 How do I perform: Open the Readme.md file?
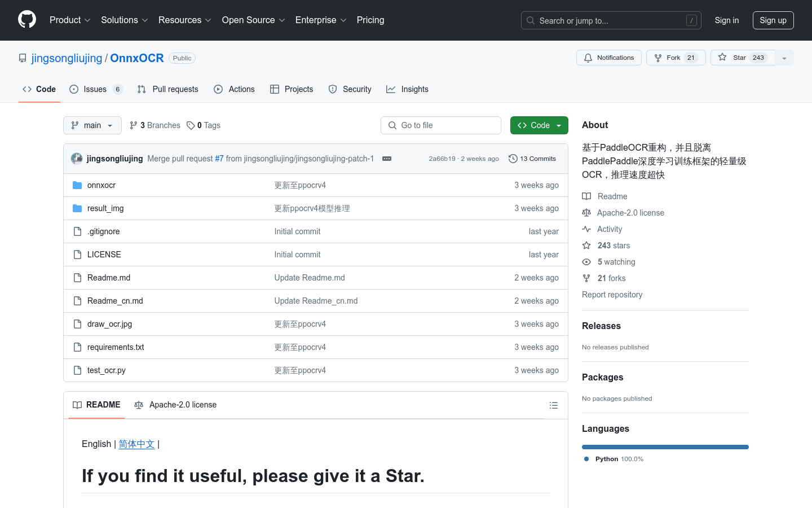[109, 278]
